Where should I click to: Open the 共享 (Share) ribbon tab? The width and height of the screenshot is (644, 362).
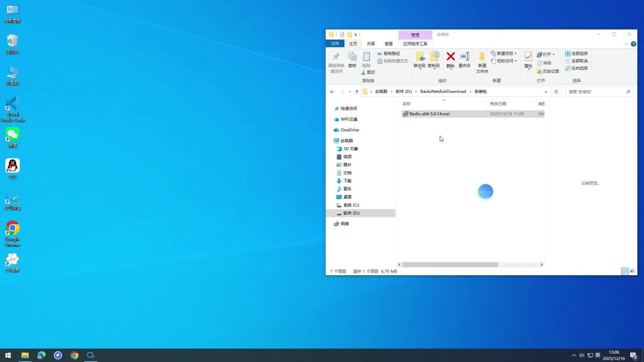(x=371, y=44)
